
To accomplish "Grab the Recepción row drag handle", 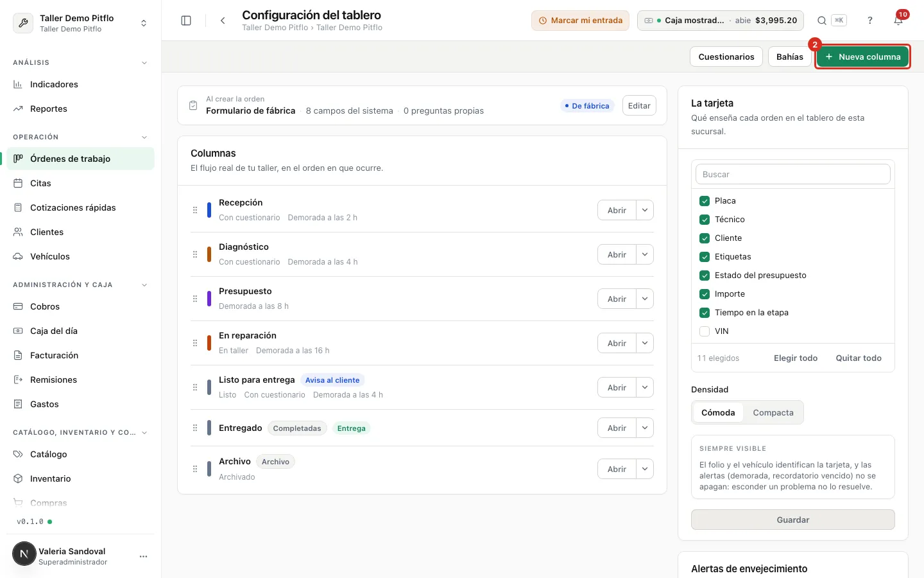I will tap(195, 210).
